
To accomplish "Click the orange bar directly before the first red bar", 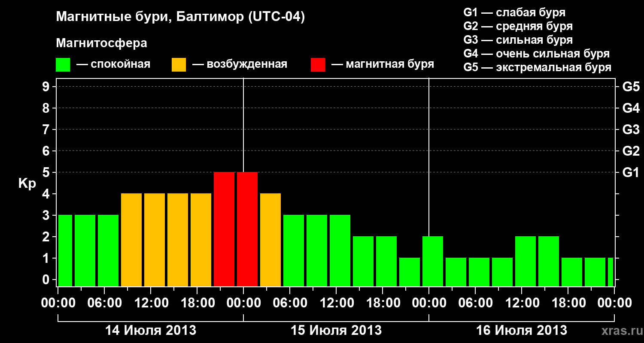I will click(x=201, y=240).
